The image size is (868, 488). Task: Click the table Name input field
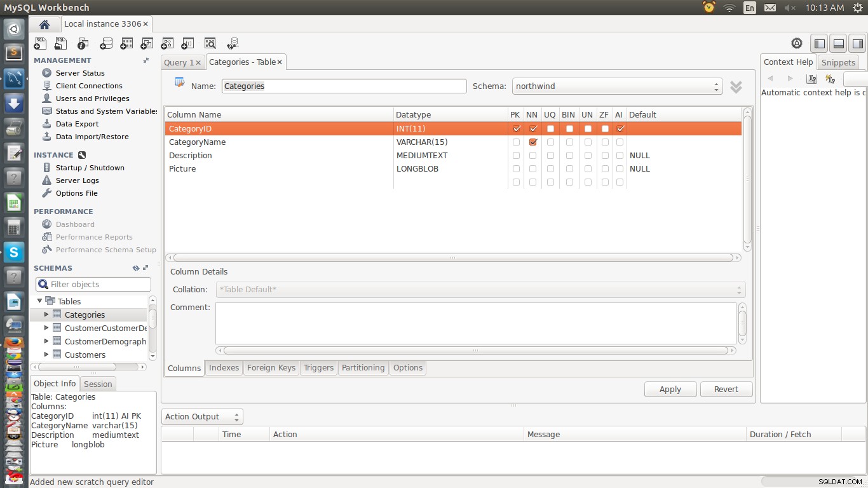point(344,86)
